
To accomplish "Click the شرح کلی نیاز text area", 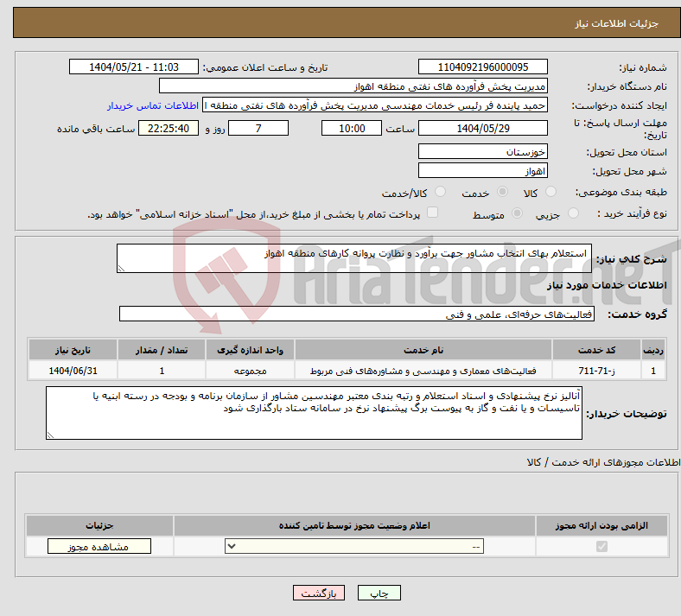I will click(354, 258).
